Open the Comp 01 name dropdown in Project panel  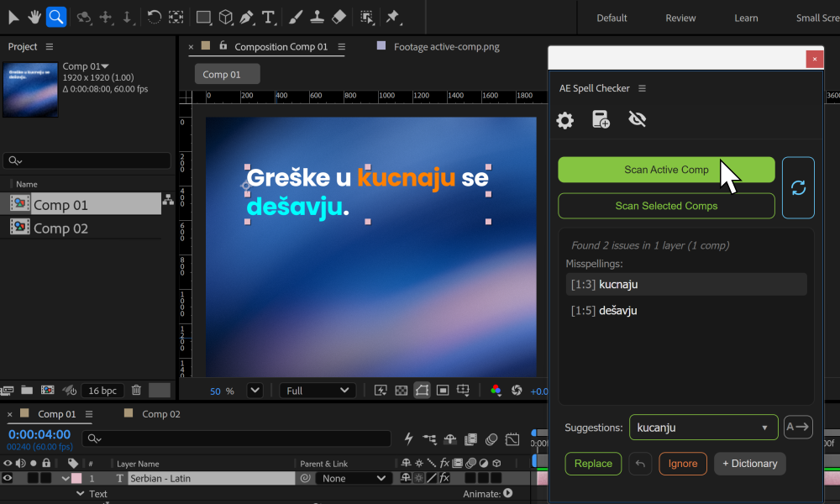coord(105,66)
